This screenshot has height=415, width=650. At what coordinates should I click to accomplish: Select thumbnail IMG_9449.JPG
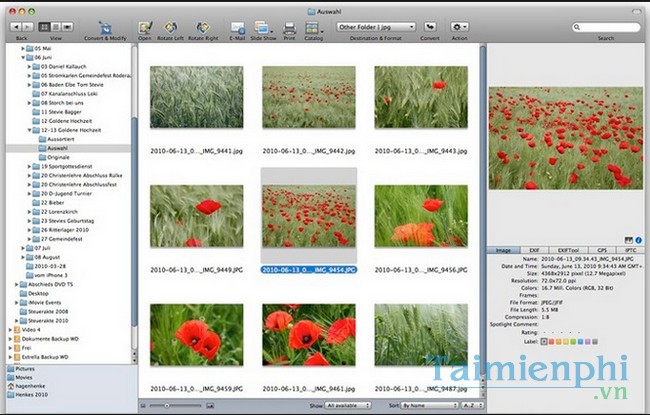click(x=196, y=216)
